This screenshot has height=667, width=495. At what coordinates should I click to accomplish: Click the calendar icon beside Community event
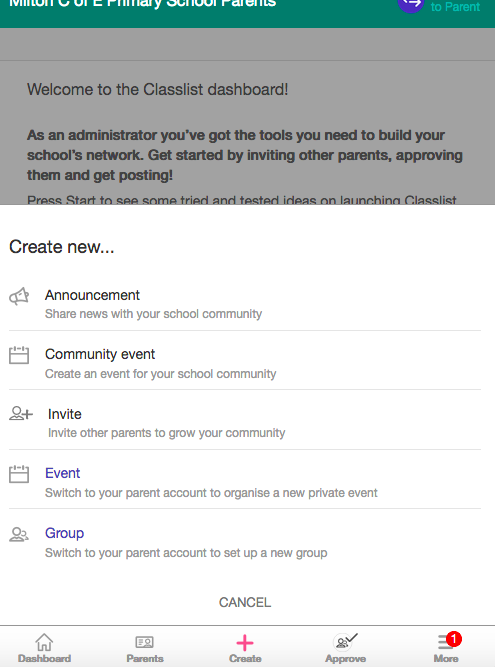[x=19, y=355]
